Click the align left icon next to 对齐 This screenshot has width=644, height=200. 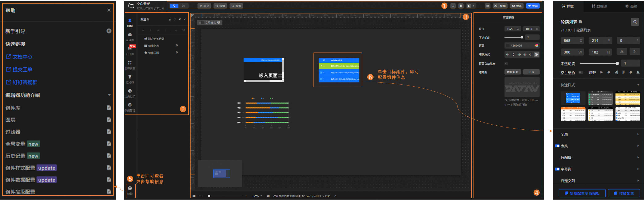pyautogui.click(x=601, y=72)
